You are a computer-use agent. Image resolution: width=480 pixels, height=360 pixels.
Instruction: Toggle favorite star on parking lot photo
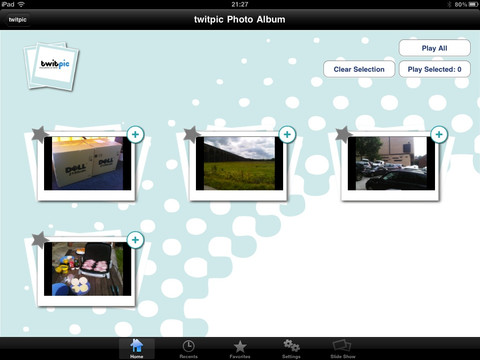[344, 134]
